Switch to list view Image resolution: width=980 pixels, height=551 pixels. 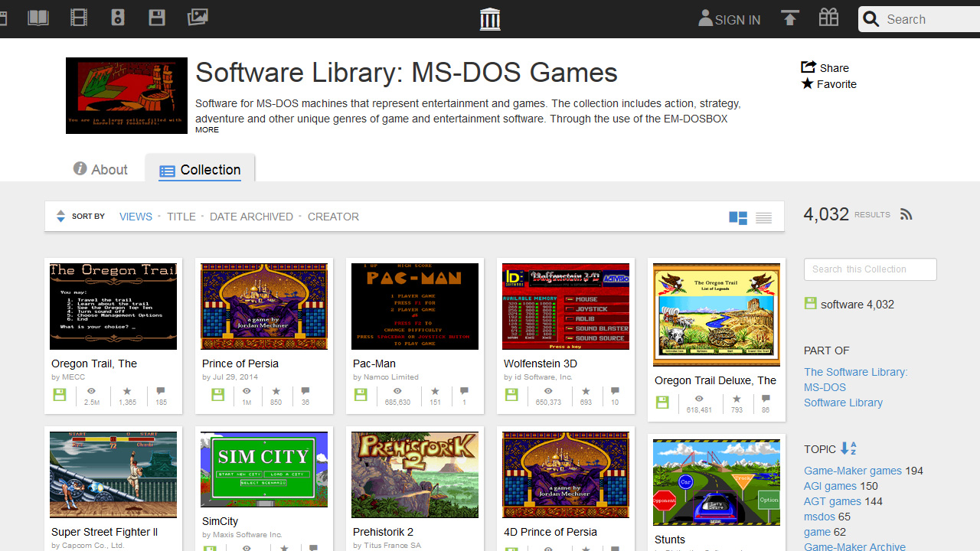pyautogui.click(x=763, y=218)
